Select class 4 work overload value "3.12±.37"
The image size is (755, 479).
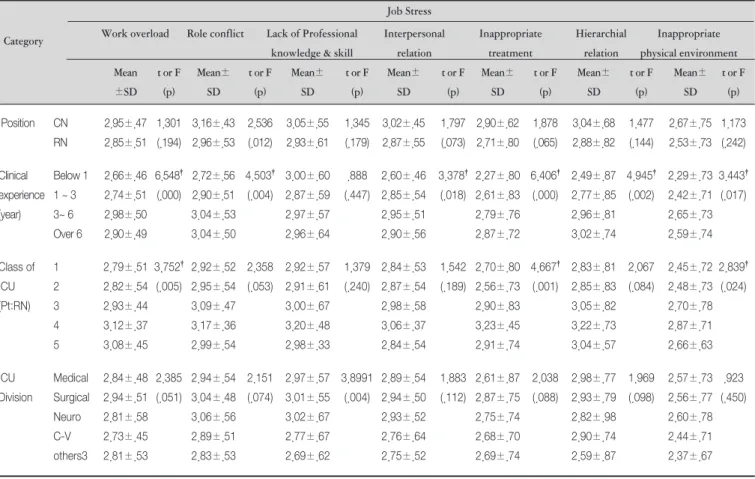coord(125,326)
